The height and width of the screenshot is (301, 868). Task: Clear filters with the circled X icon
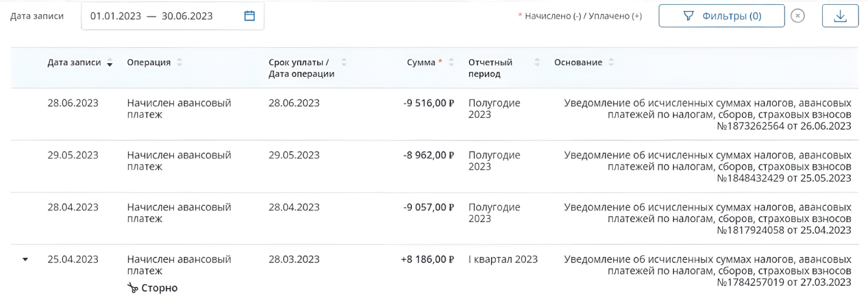click(797, 16)
